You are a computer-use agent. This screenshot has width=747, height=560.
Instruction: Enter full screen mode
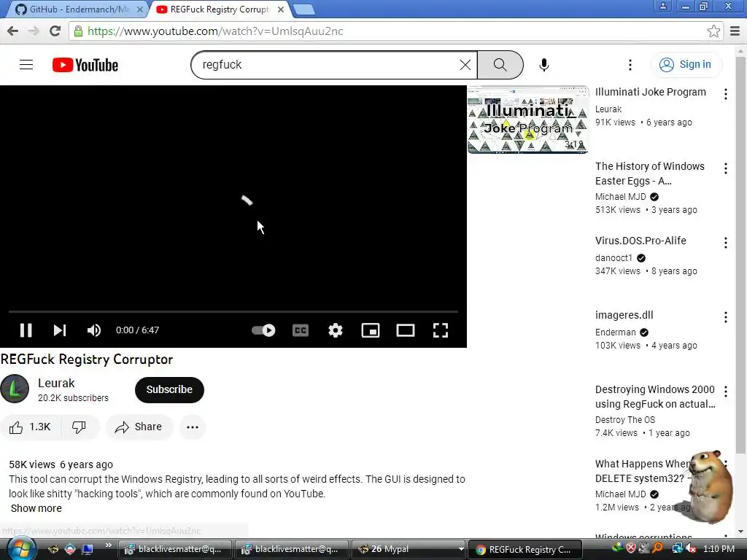tap(440, 330)
